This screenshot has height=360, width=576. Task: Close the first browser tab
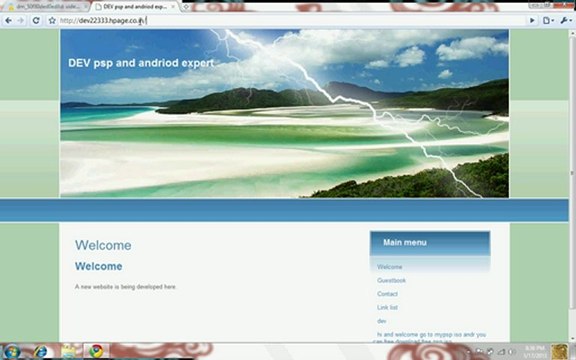pos(86,7)
